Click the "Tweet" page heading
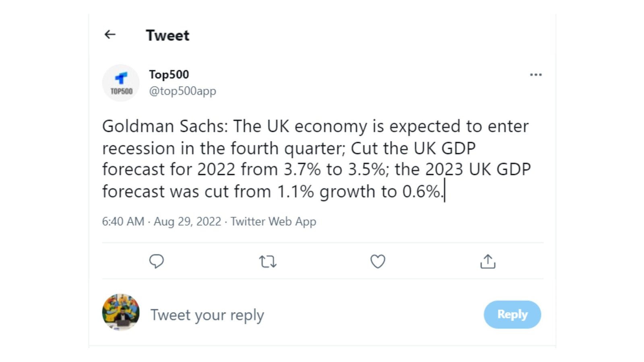Viewport: 644px width, 362px height. 167,35
